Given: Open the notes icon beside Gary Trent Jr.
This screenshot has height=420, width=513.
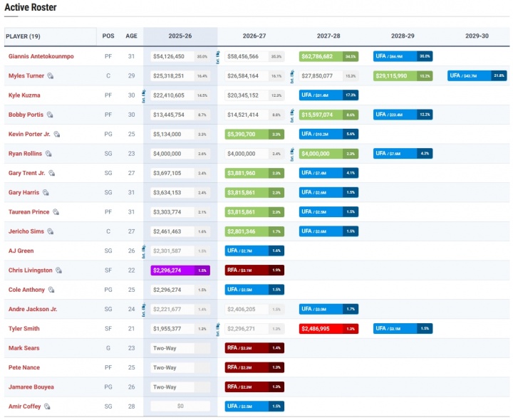Looking at the screenshot, I should point(51,173).
